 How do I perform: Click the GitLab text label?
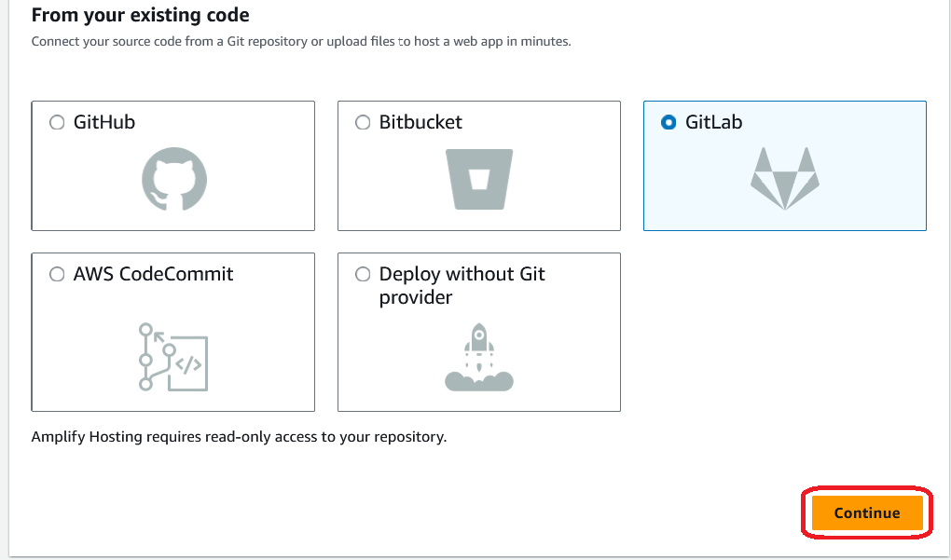click(x=713, y=122)
